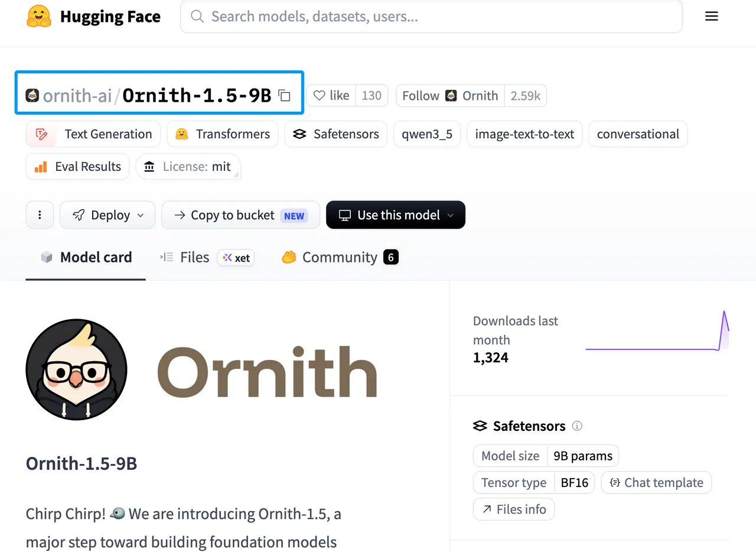Click the Safetensors info icon

578,426
